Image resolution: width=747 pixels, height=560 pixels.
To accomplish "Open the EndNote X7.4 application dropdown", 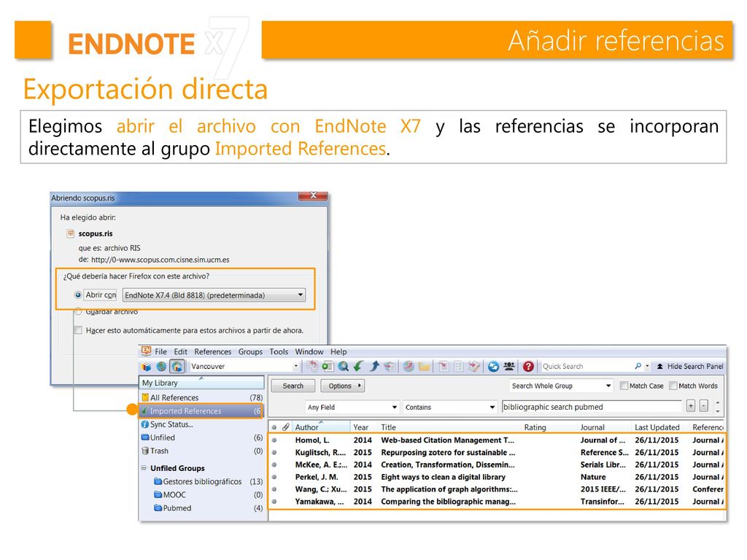I will (x=214, y=295).
